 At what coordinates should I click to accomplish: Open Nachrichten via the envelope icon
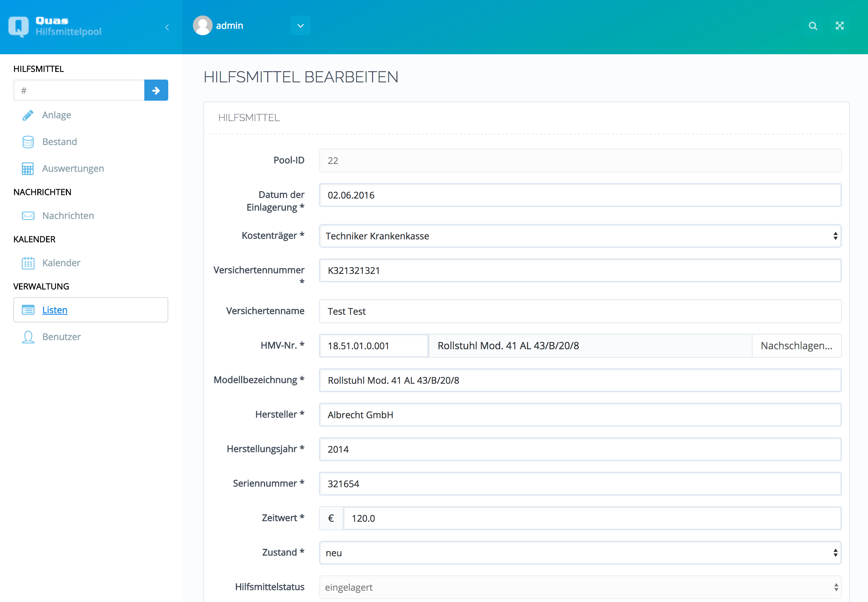pyautogui.click(x=28, y=215)
